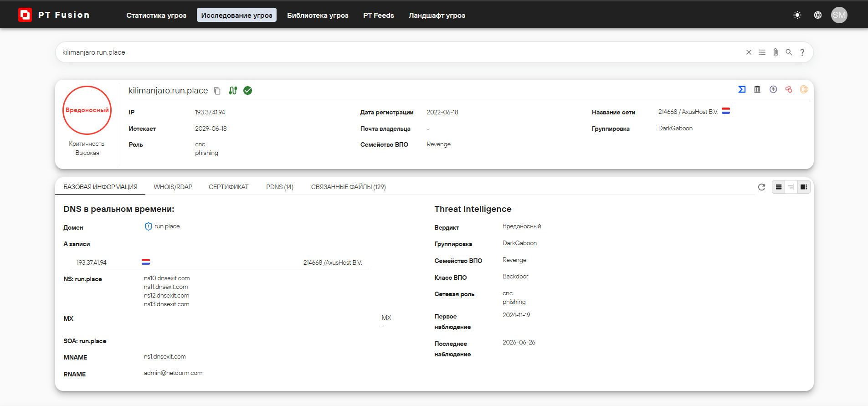The height and width of the screenshot is (406, 868).
Task: Open the Исследование угроз menu
Action: click(236, 15)
